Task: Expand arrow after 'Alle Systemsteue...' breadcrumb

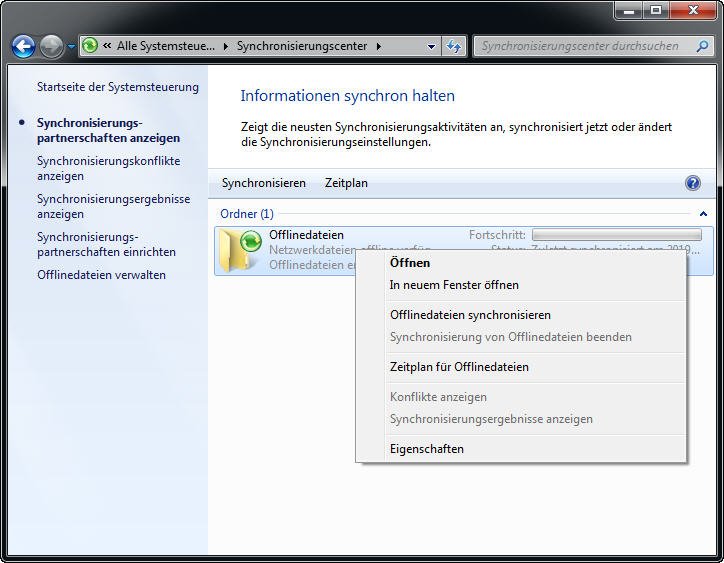Action: click(x=225, y=46)
